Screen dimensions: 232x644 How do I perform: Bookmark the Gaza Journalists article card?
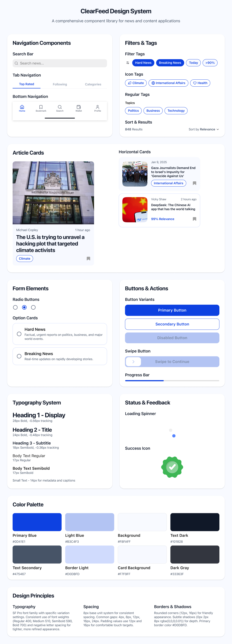[x=194, y=183]
